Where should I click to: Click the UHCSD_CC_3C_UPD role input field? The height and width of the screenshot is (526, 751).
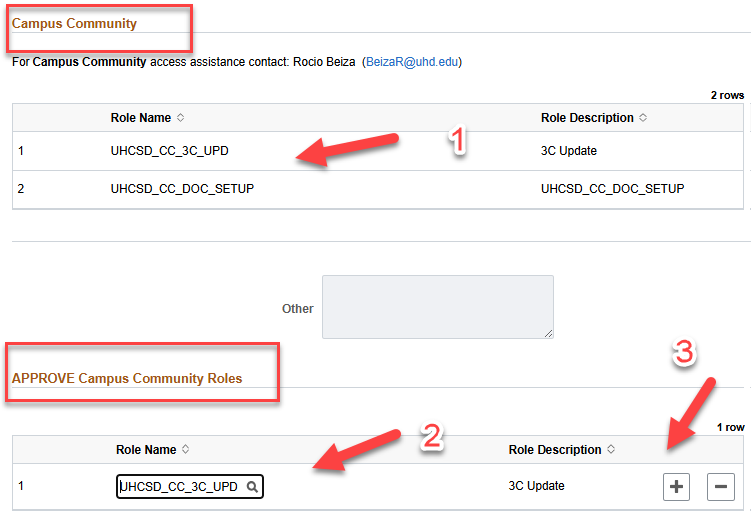180,487
